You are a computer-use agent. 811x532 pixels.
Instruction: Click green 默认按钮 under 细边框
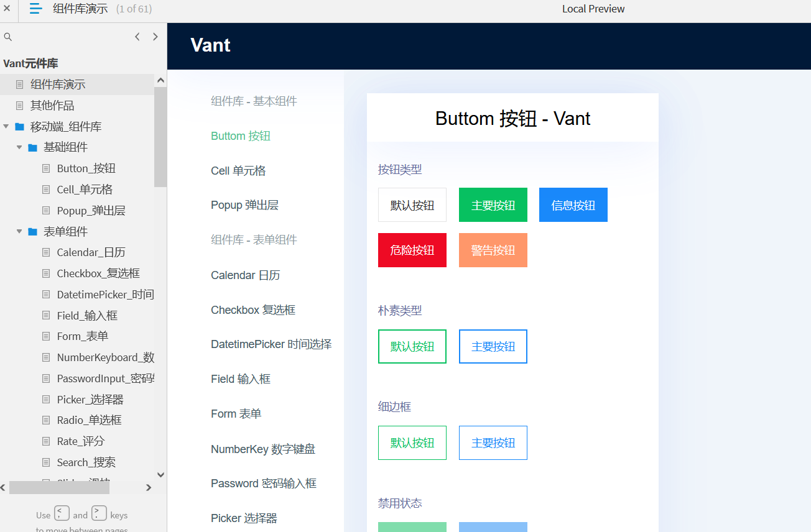(x=412, y=443)
